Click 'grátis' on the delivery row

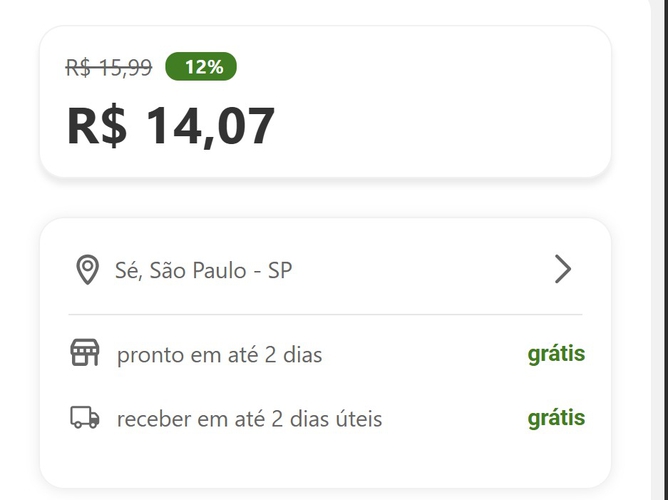point(556,418)
